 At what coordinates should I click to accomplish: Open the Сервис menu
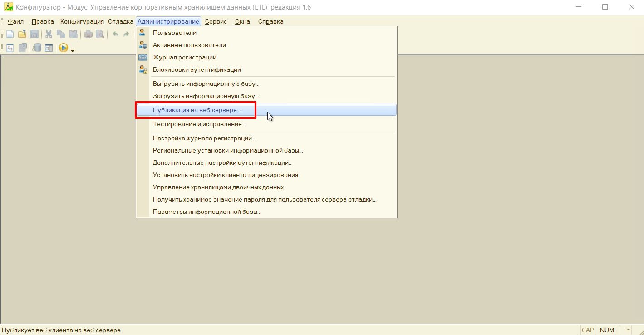(216, 21)
